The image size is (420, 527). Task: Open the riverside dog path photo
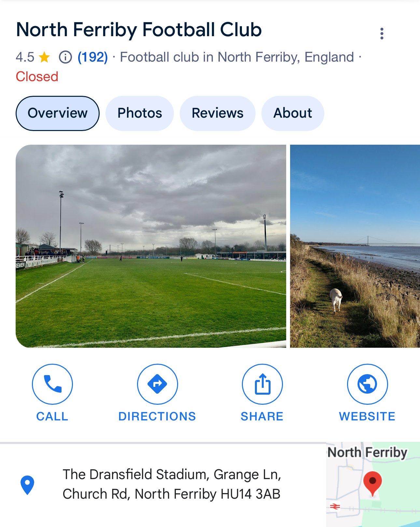355,246
